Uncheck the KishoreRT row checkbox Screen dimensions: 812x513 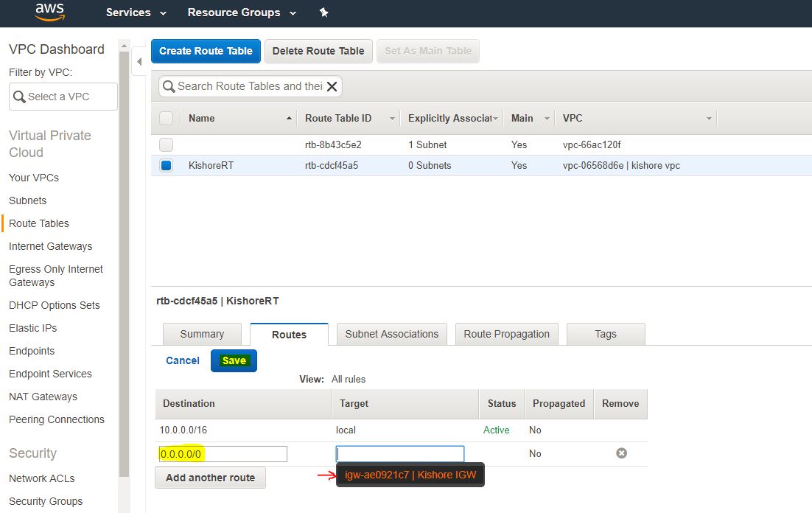[167, 165]
